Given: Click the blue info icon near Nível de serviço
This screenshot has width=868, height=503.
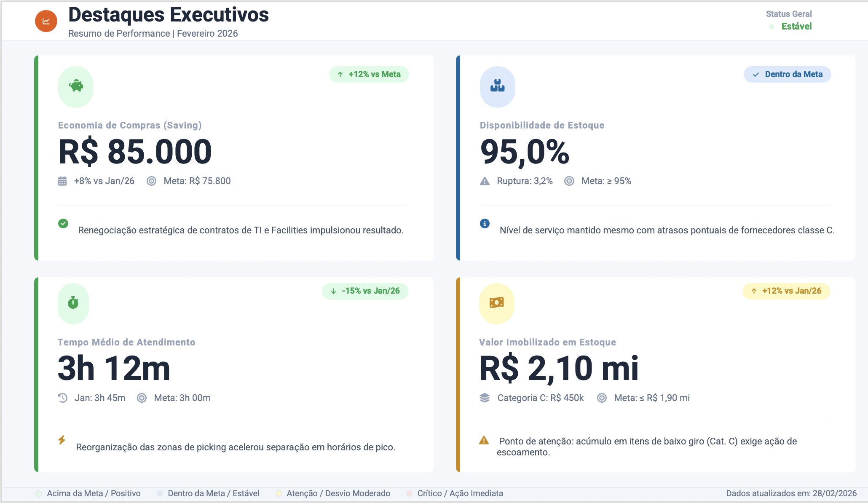Looking at the screenshot, I should 485,223.
